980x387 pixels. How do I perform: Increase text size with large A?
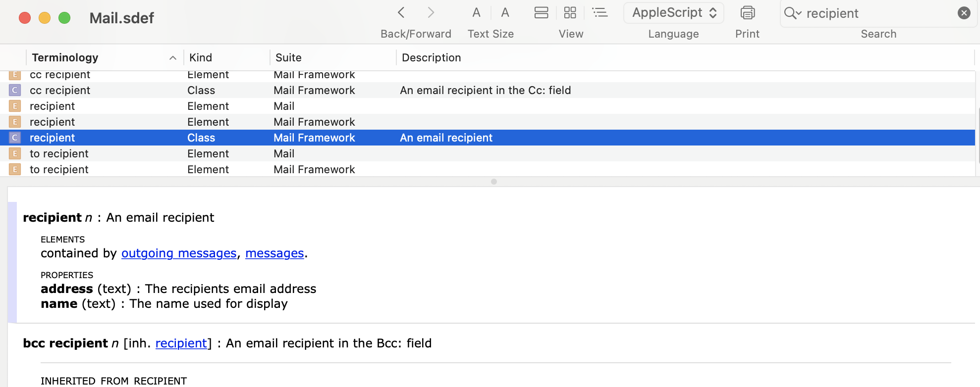point(505,13)
